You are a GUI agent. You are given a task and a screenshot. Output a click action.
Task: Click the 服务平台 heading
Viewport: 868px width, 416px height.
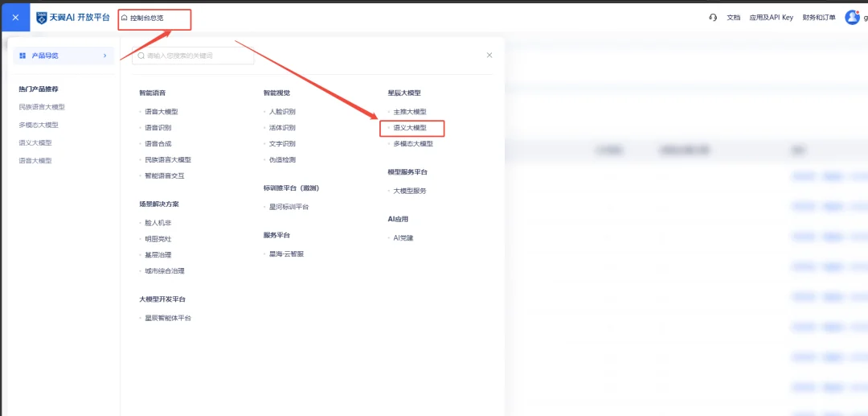point(276,235)
